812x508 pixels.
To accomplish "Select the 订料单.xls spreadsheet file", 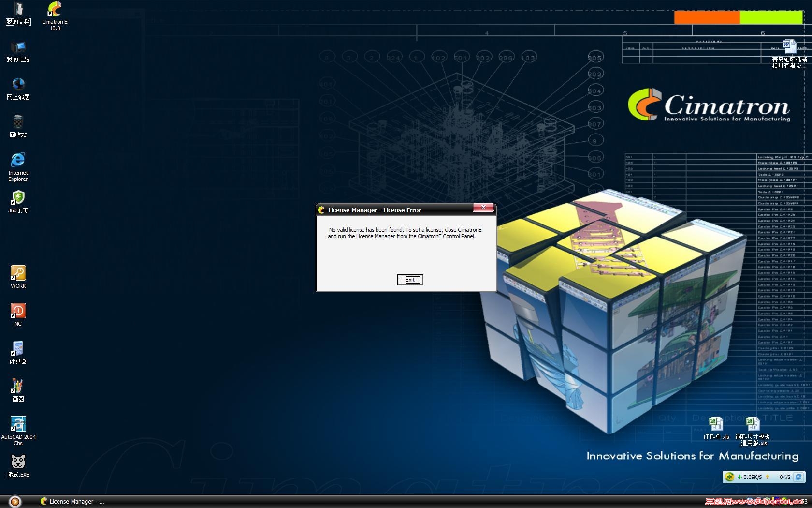I will (x=716, y=429).
